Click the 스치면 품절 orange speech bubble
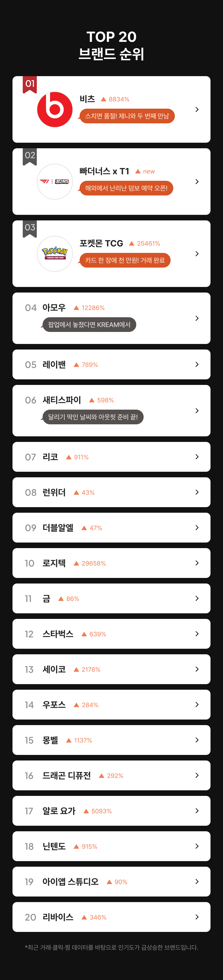 click(x=127, y=116)
